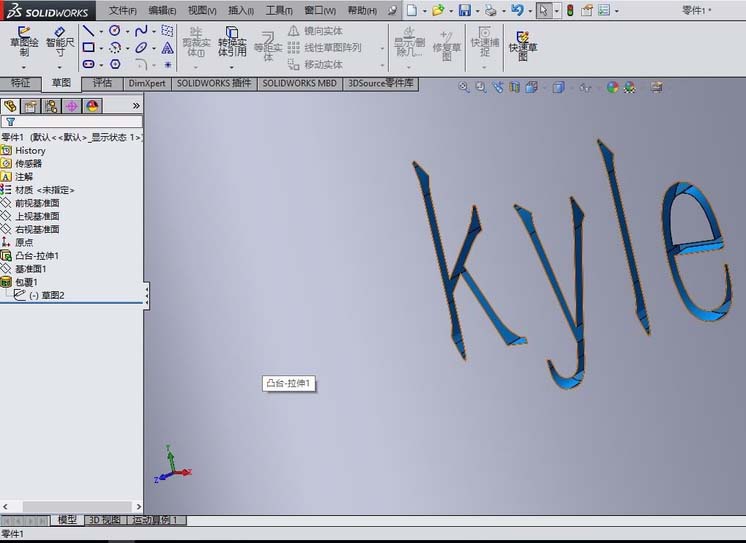Open the 窗口(W) menu
The width and height of the screenshot is (746, 543).
click(320, 10)
